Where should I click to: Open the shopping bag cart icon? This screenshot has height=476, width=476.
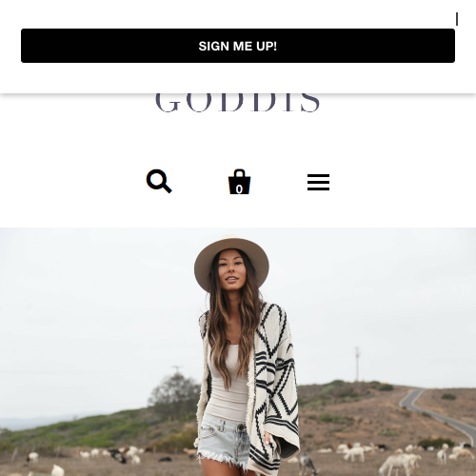(x=239, y=182)
